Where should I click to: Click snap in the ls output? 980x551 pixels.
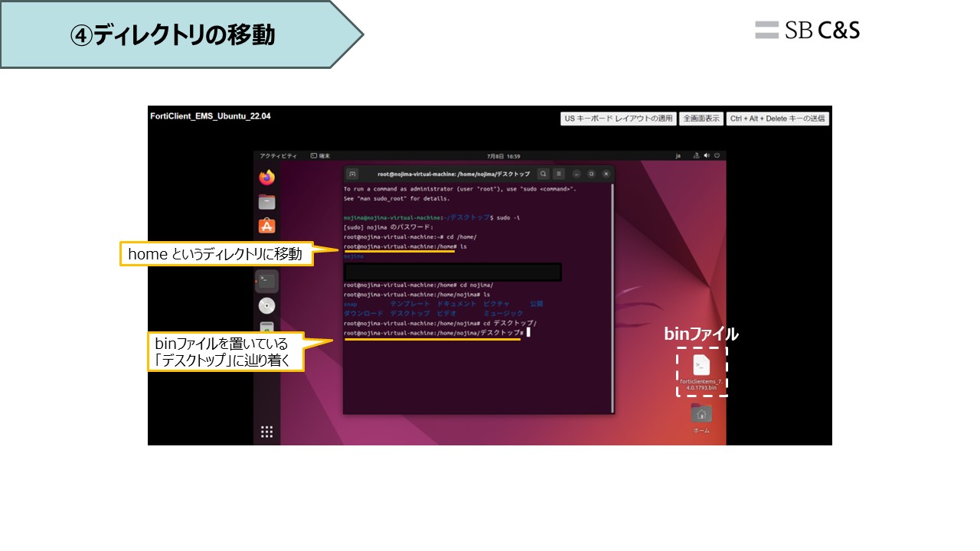click(x=350, y=304)
